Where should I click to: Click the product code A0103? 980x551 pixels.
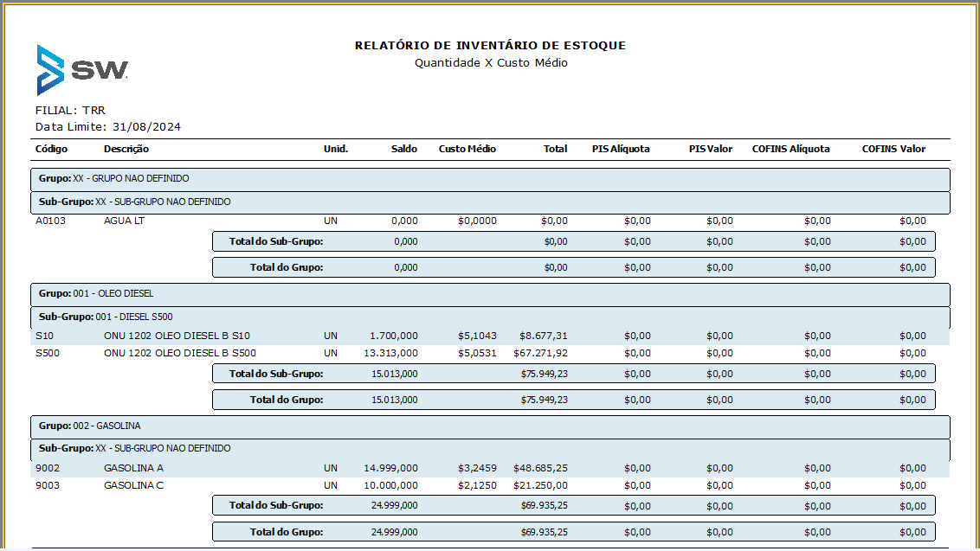[50, 221]
